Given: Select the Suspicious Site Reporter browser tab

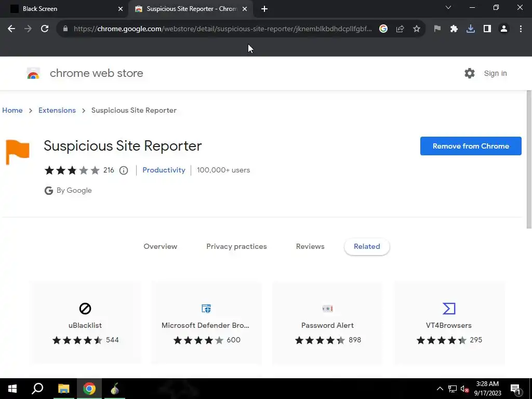Looking at the screenshot, I should pos(191,9).
